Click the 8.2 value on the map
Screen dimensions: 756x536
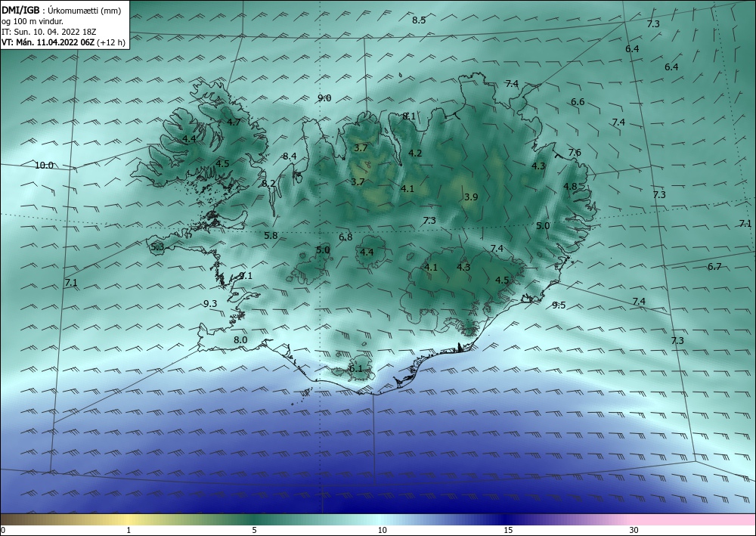[x=268, y=184]
